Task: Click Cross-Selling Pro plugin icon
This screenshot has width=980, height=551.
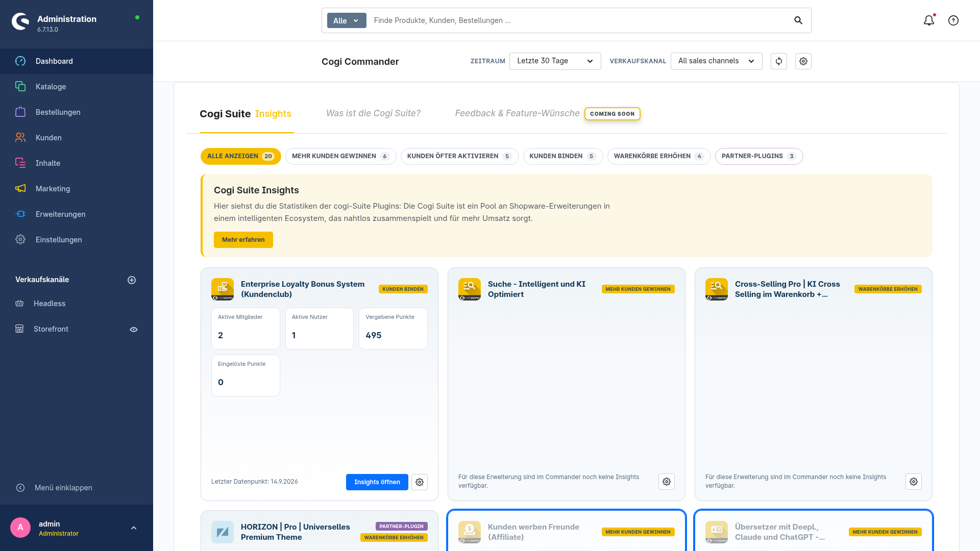Action: 717,289
